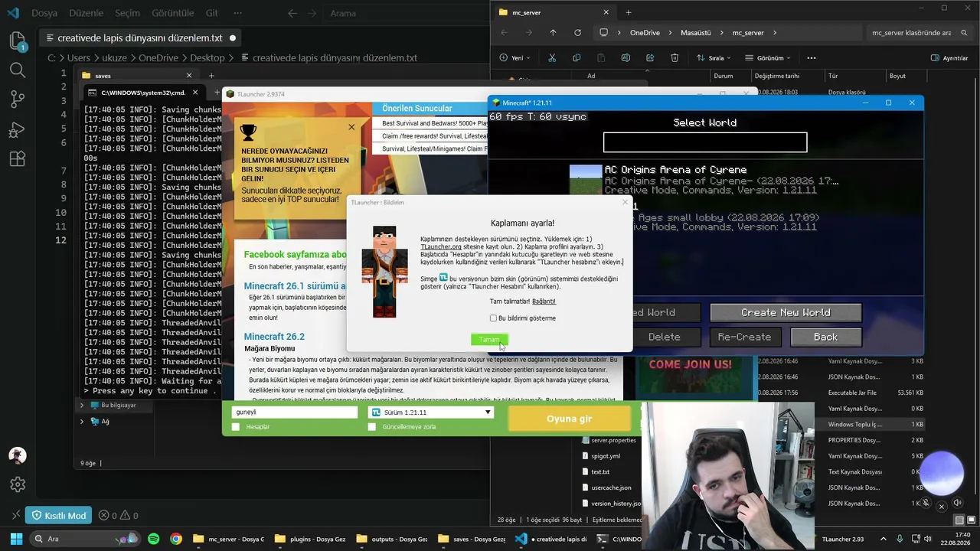The width and height of the screenshot is (980, 551).
Task: Open Visual Studio Code from taskbar
Action: click(521, 539)
